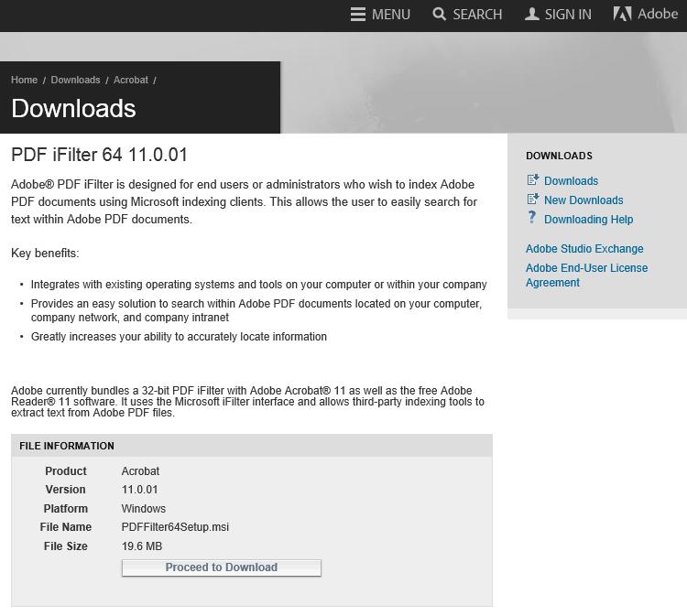Click the Version label
Screen dimensions: 687x616
(65, 490)
